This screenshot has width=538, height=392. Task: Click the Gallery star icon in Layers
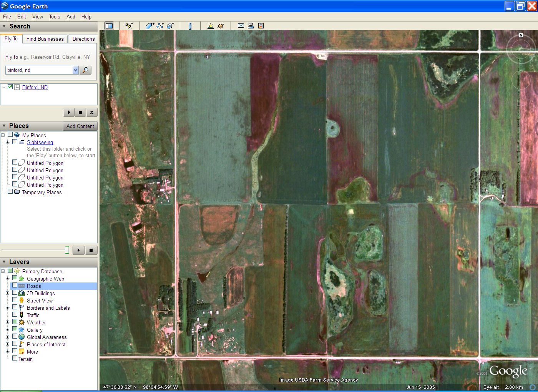[22, 330]
